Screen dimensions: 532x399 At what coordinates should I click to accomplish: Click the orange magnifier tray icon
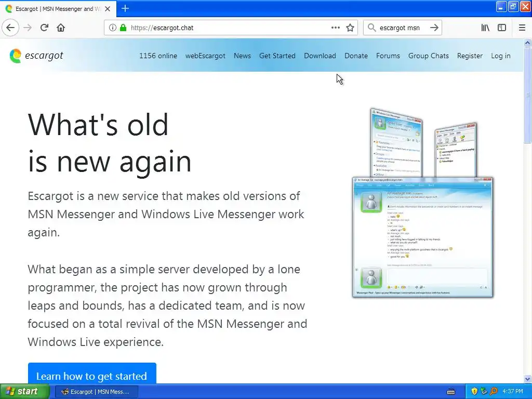494,392
